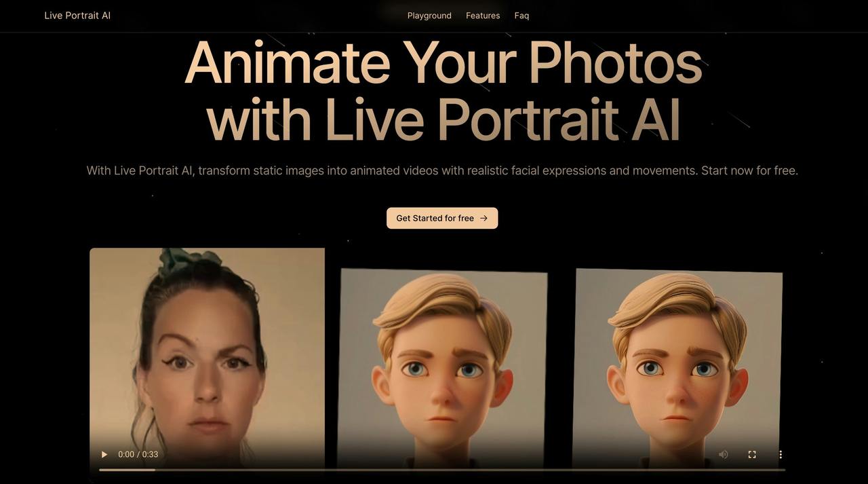Open the Faq nav link
This screenshot has width=868, height=484.
tap(521, 16)
